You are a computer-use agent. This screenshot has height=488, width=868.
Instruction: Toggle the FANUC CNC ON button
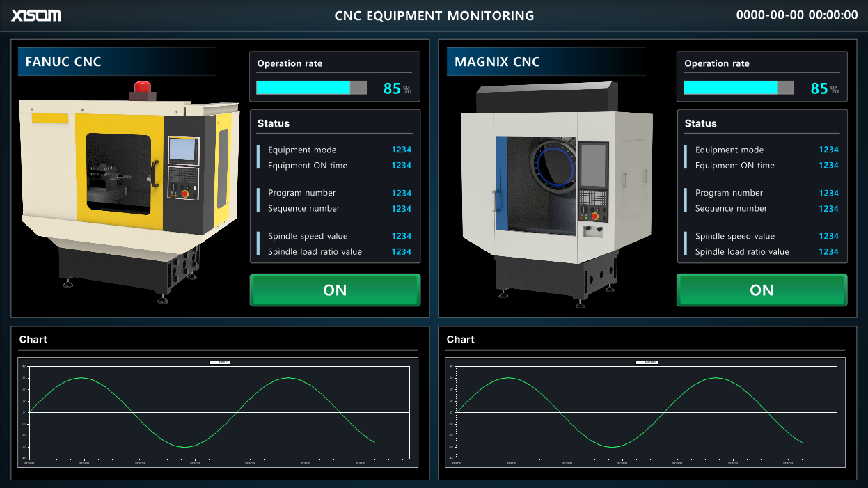(x=335, y=290)
